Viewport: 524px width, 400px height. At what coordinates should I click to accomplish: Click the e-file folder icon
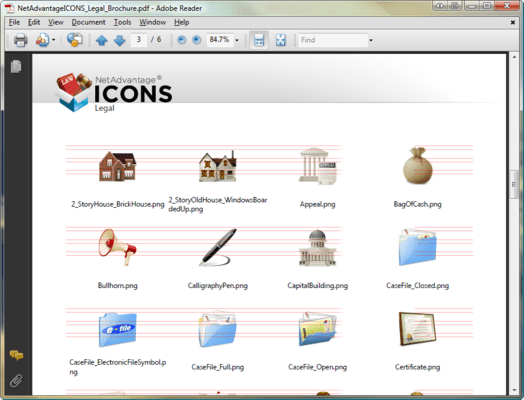pos(118,329)
